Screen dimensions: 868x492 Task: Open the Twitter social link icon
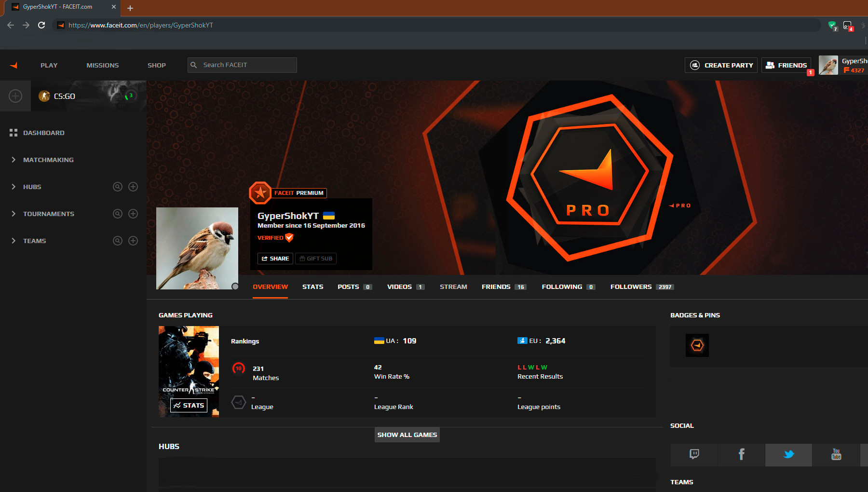pos(788,454)
